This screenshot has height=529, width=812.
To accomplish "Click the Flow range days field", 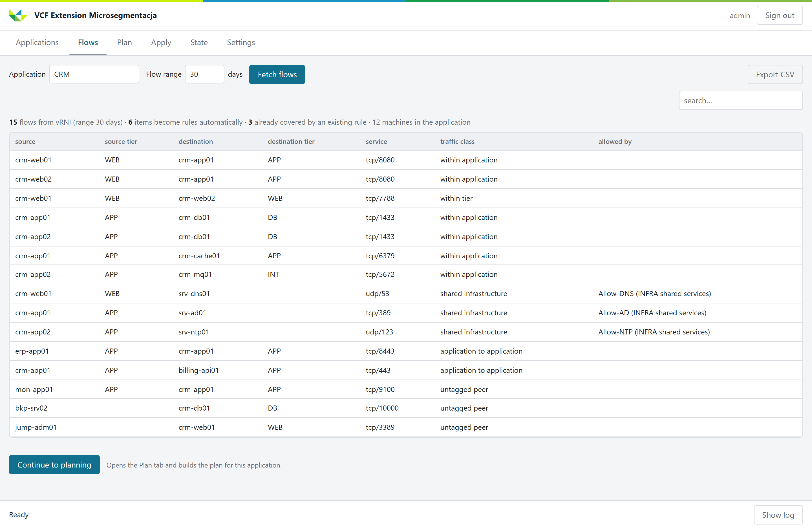I will coord(205,74).
